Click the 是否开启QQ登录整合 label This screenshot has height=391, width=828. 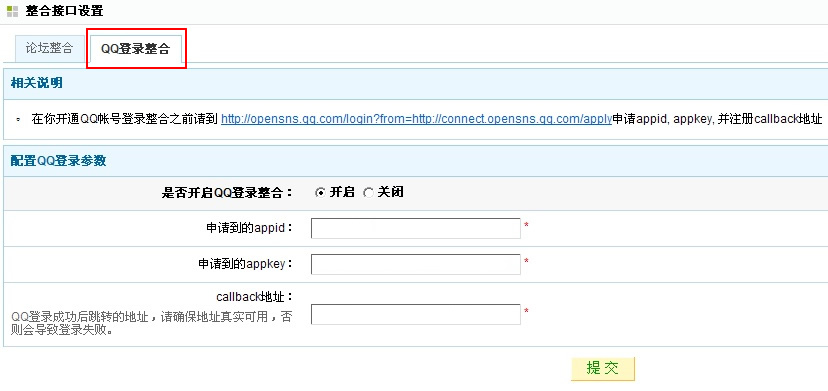pyautogui.click(x=227, y=193)
